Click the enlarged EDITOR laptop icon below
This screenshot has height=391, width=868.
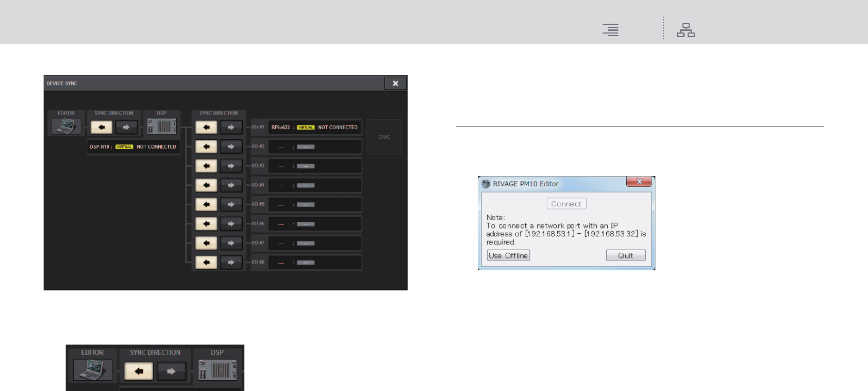93,370
